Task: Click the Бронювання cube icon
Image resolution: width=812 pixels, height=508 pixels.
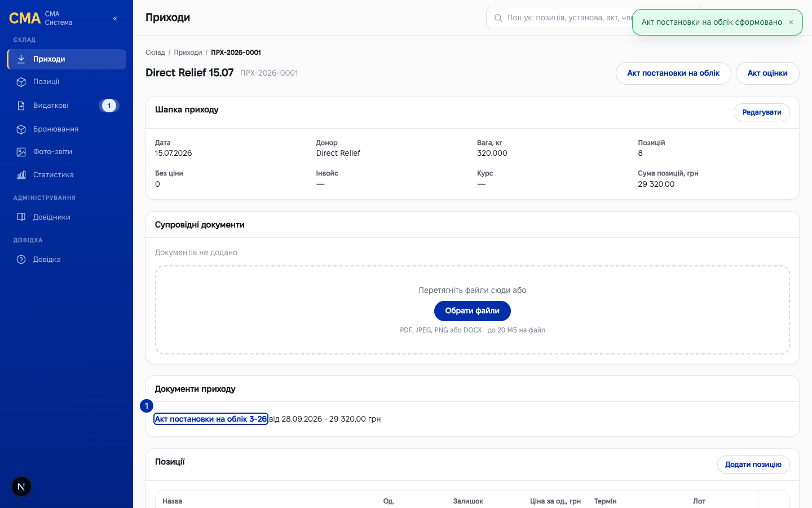Action: pyautogui.click(x=21, y=129)
